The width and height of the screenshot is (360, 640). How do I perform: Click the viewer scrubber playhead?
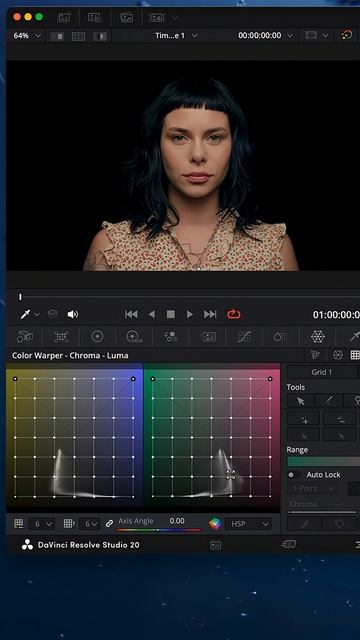point(20,297)
